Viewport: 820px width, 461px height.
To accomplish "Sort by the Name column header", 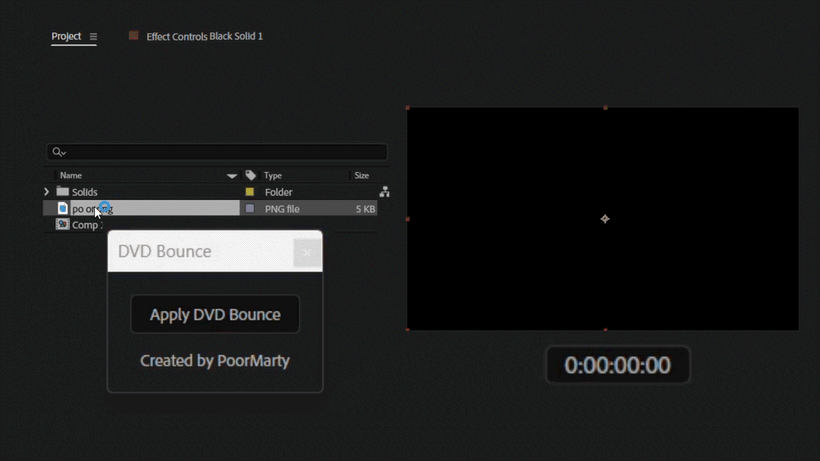I will click(71, 176).
